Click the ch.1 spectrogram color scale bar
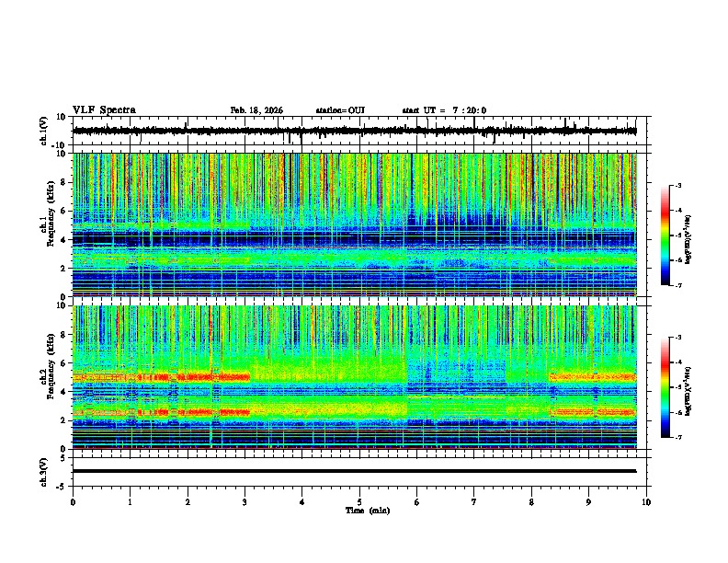Image resolution: width=728 pixels, height=563 pixels. pos(665,236)
